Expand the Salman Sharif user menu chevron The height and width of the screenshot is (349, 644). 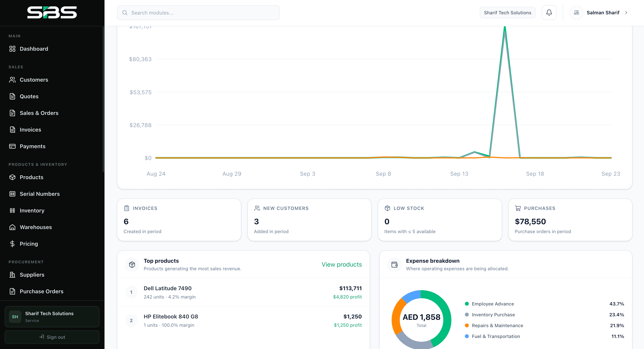tap(626, 13)
